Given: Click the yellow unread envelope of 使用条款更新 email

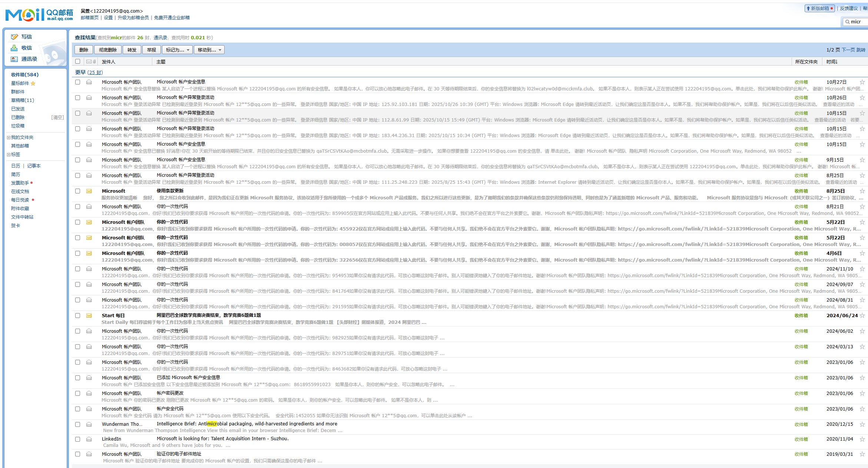Looking at the screenshot, I should 89,191.
